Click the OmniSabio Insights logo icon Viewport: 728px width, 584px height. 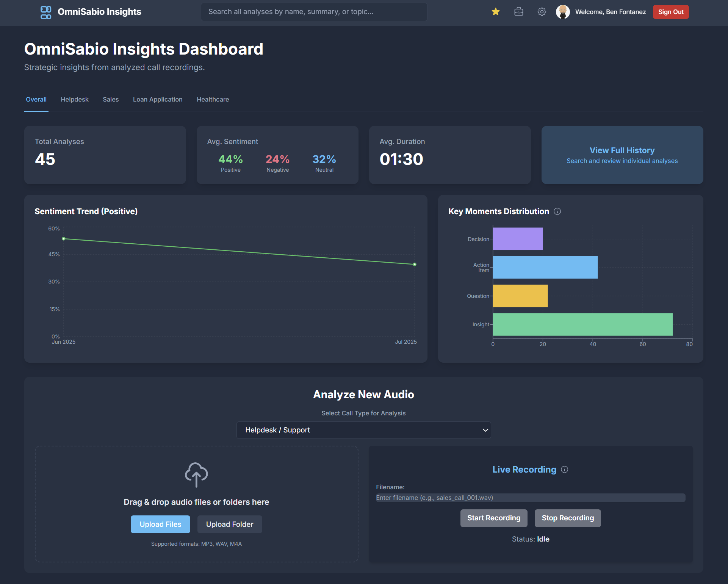(45, 12)
